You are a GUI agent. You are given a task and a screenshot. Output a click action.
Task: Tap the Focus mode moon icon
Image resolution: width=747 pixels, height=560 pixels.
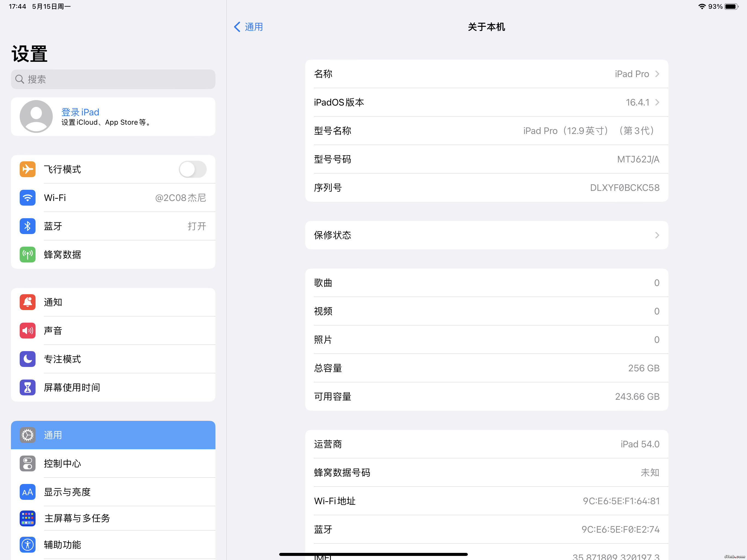[x=27, y=359]
